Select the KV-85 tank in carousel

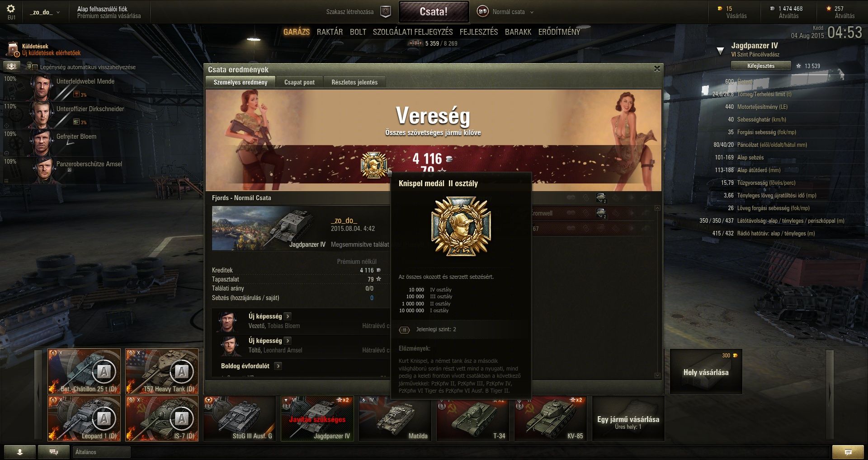pos(551,418)
